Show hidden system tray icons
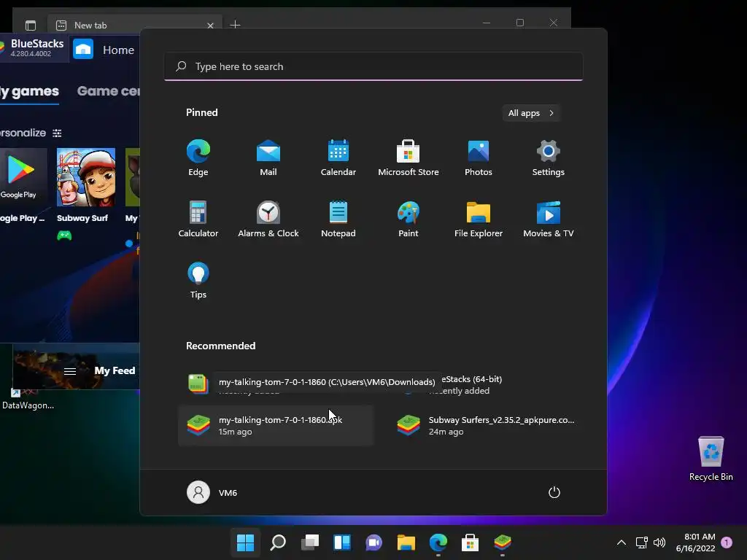747x560 pixels. tap(622, 542)
